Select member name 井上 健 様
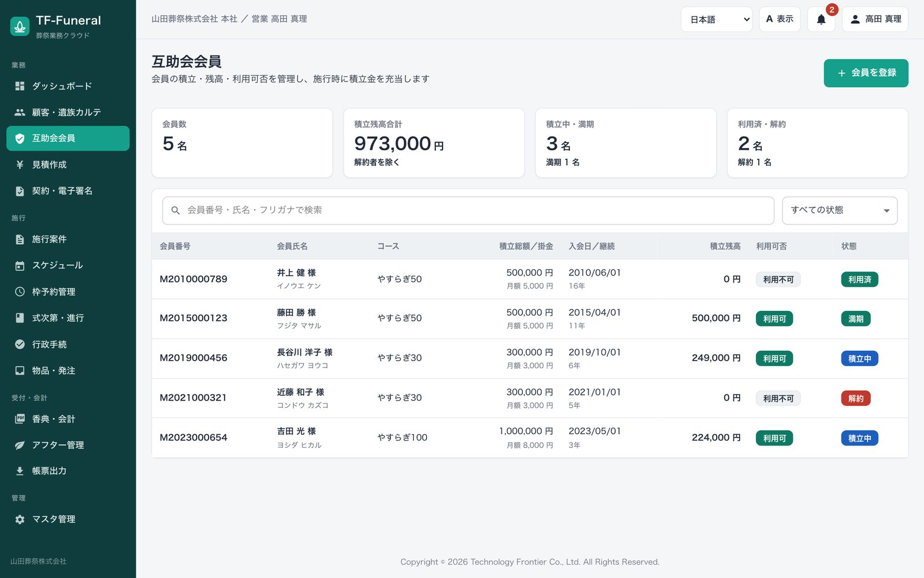The height and width of the screenshot is (578, 924). (x=296, y=273)
